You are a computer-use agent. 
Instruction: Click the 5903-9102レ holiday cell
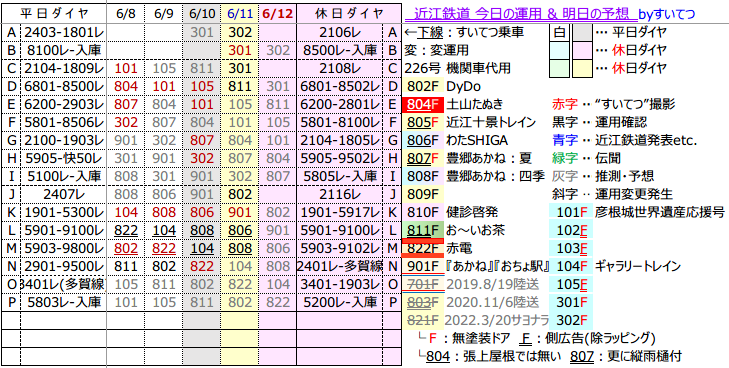[x=341, y=249]
